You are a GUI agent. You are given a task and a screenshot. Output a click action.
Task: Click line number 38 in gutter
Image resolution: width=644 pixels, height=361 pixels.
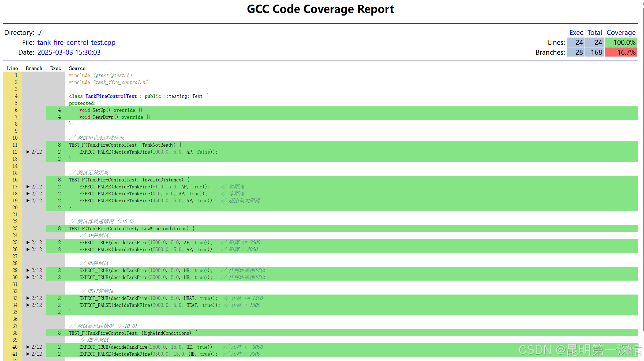[x=15, y=333]
